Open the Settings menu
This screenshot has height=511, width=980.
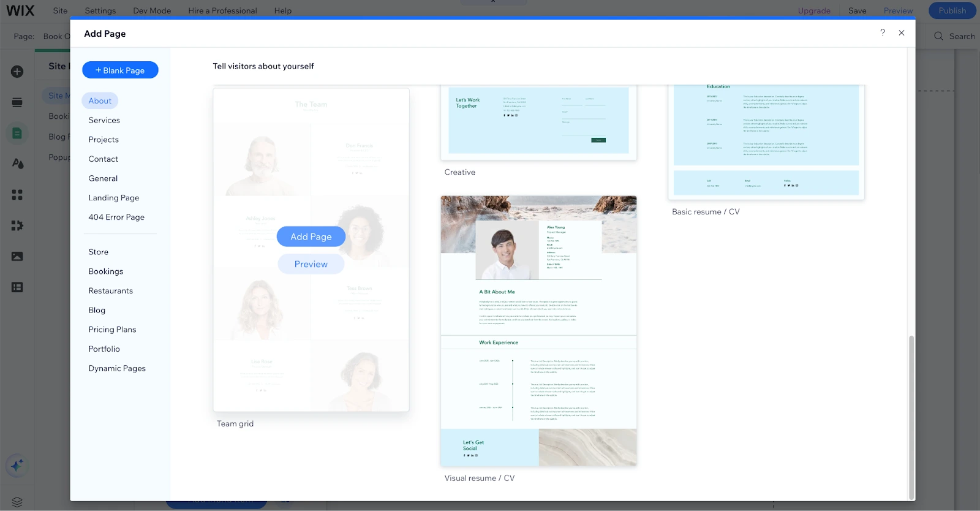click(100, 10)
